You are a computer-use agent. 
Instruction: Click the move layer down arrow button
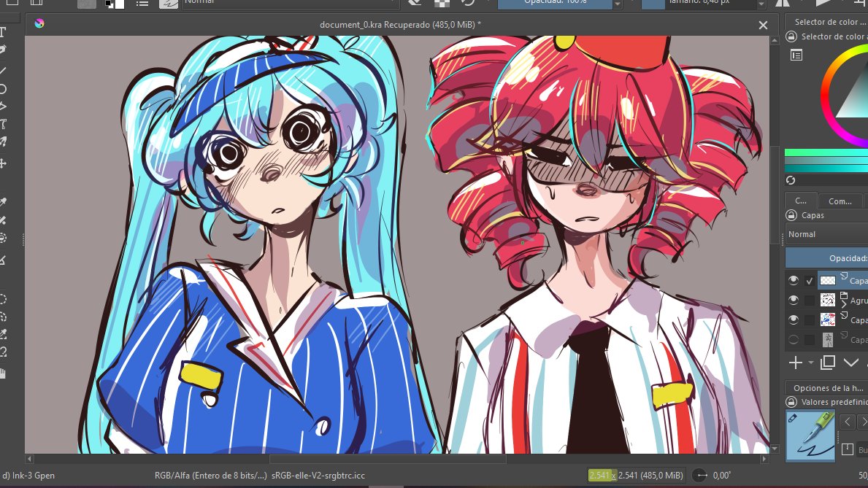pyautogui.click(x=850, y=363)
